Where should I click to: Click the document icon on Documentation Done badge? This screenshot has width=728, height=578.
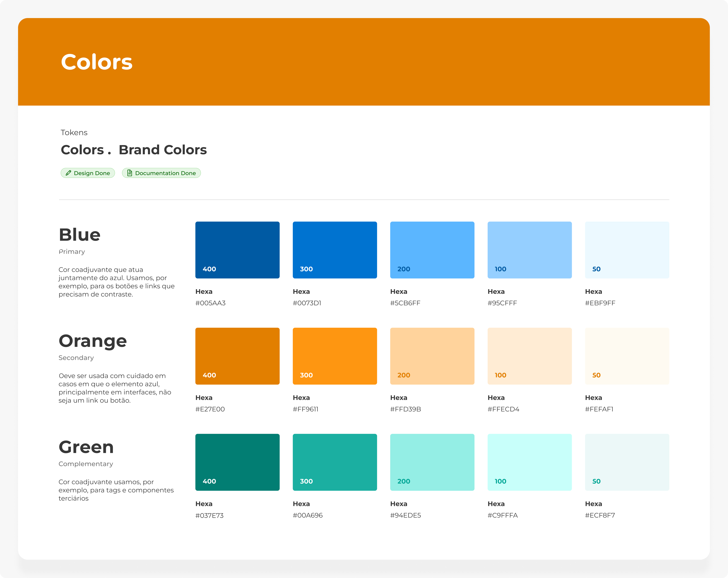[x=130, y=172]
